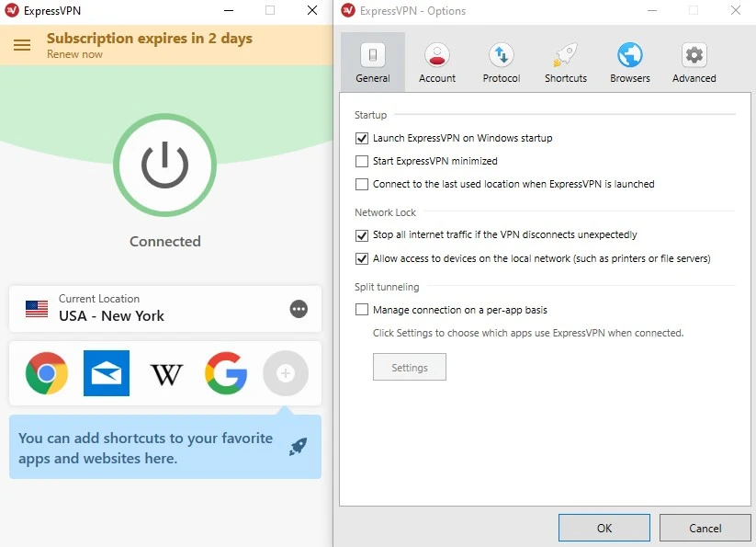
Task: Click the Network Lock section heading
Action: pyautogui.click(x=385, y=212)
